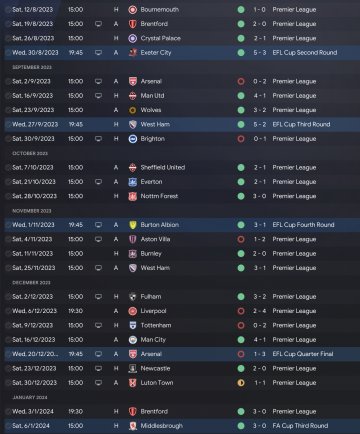Open the 4 - 1 result versus Man City
Viewport: 360px width, 434px height.
(260, 340)
